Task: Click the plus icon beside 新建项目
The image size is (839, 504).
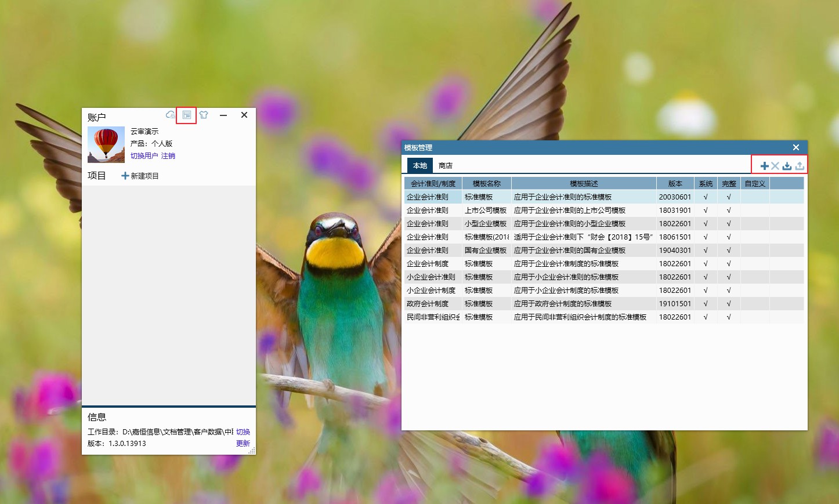Action: (125, 176)
